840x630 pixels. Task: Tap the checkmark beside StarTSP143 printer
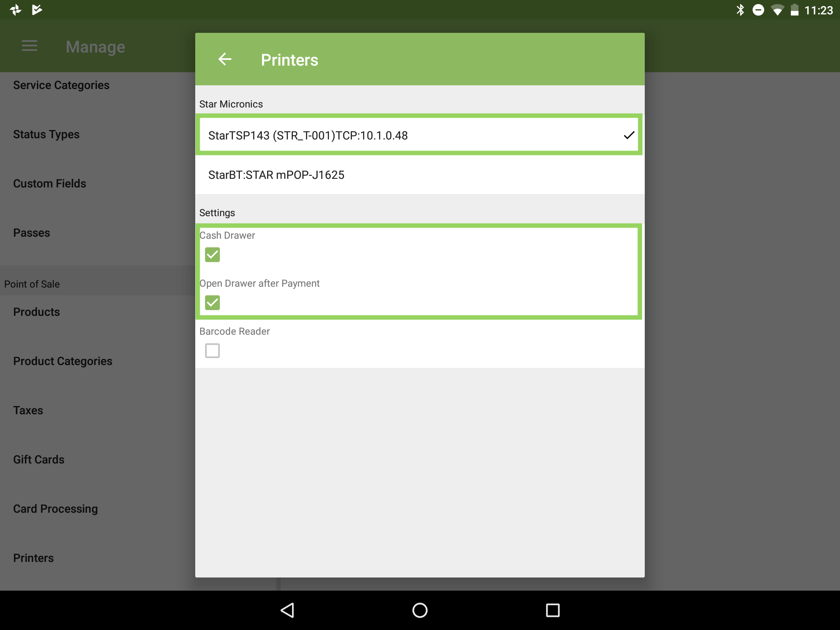point(628,135)
